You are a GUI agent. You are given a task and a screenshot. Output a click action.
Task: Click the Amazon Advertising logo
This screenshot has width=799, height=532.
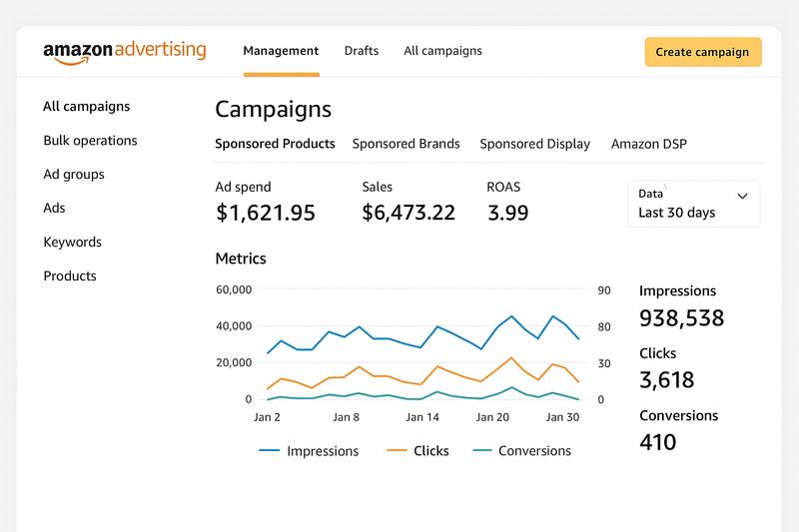(124, 53)
